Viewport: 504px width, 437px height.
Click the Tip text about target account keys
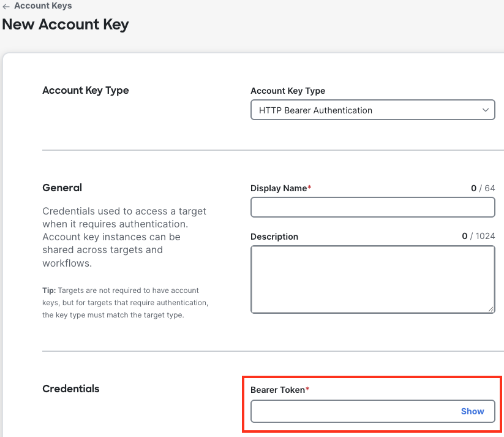125,303
